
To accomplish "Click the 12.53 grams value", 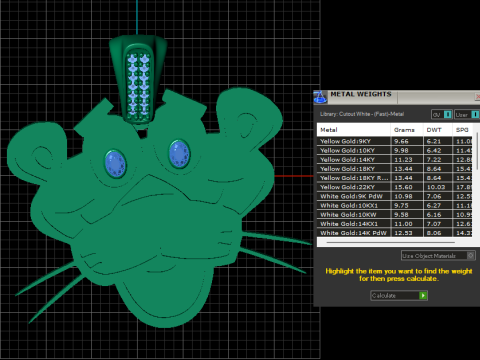I will coord(403,233).
